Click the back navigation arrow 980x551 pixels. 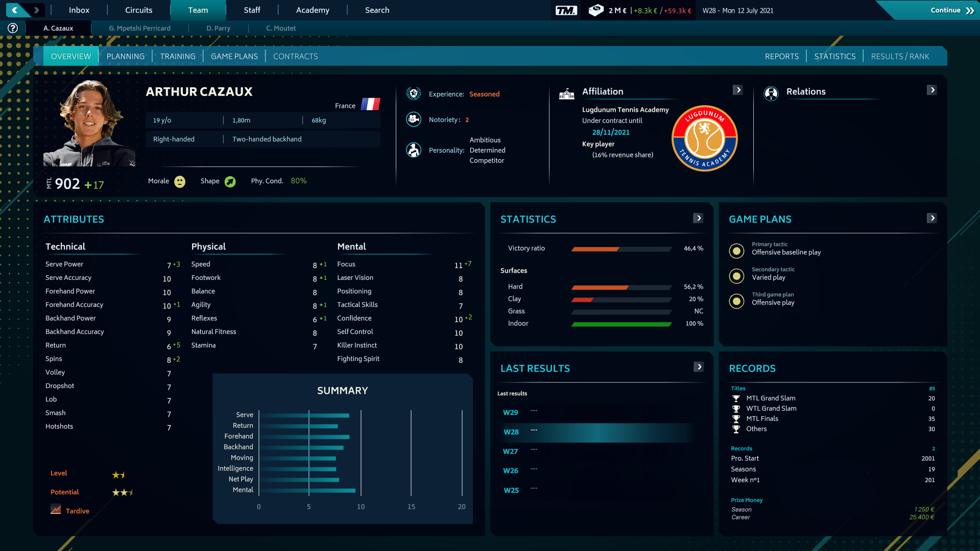click(x=15, y=10)
